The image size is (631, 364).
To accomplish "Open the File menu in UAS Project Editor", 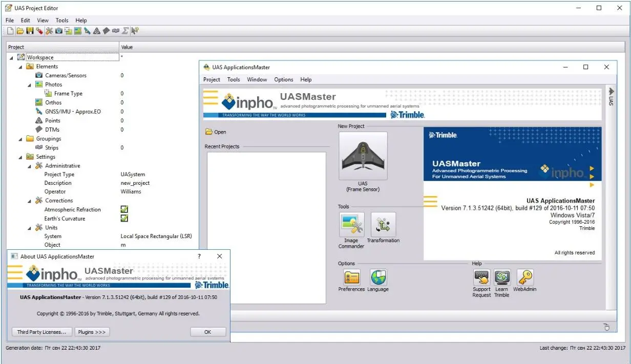I will coord(10,20).
